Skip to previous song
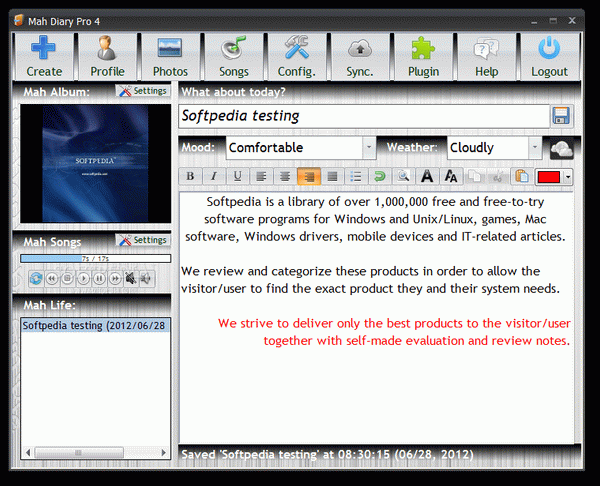Screen dimensions: 600x486 pyautogui.click(x=52, y=278)
